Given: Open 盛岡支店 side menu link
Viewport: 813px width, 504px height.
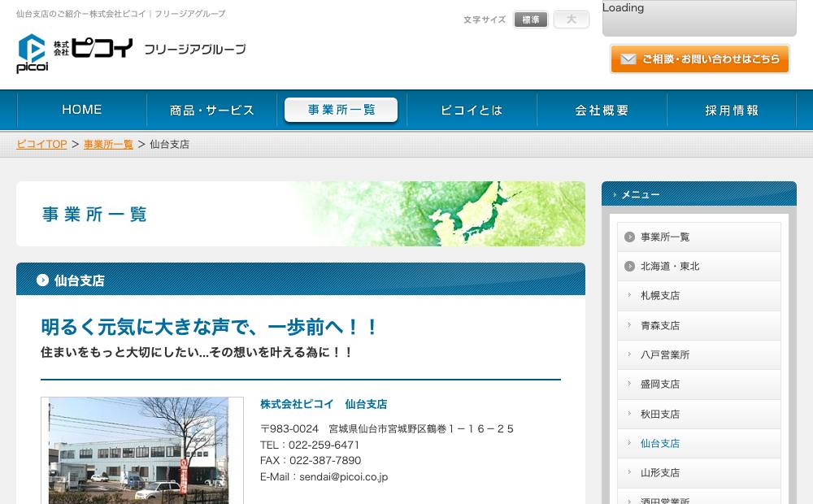Looking at the screenshot, I should pyautogui.click(x=699, y=385).
